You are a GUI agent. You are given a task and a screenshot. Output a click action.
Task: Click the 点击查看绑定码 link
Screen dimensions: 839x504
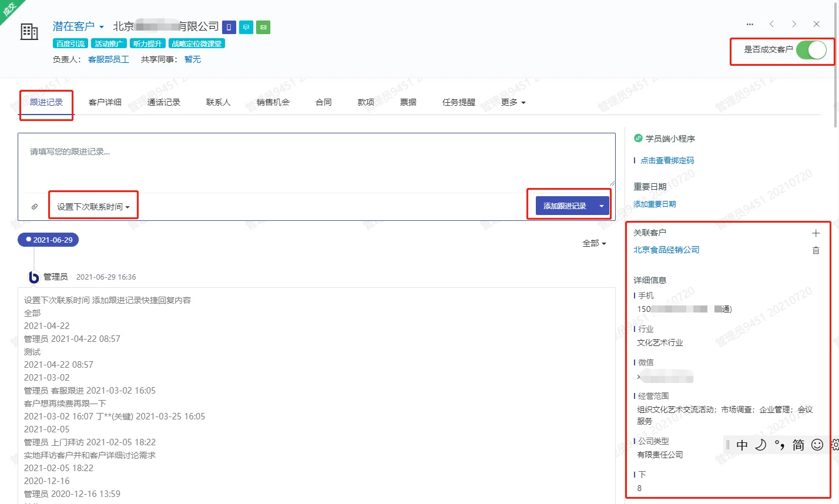pos(667,160)
